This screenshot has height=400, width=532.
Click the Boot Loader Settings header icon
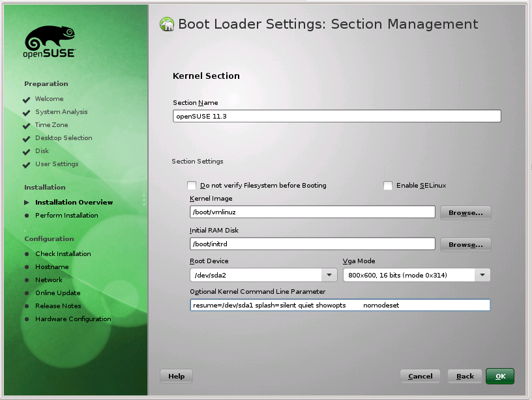pos(167,24)
